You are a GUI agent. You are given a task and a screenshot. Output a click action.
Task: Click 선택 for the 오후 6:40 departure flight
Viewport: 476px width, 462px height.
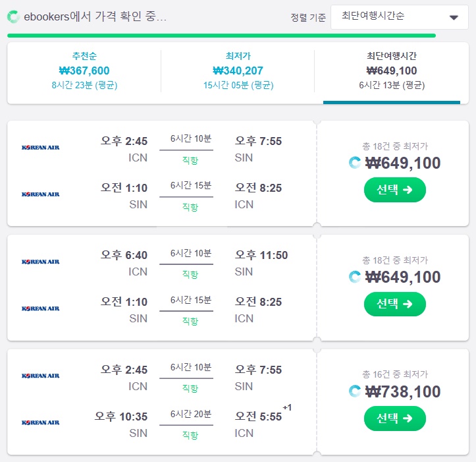pyautogui.click(x=394, y=304)
